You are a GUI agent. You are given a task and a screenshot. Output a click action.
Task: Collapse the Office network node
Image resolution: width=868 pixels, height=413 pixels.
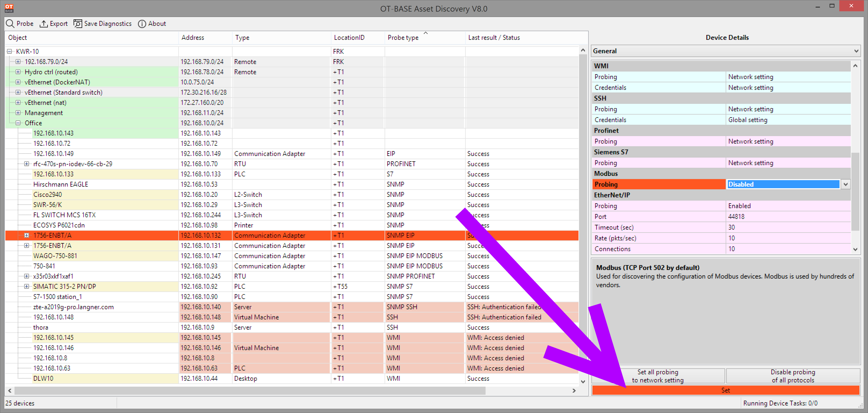(18, 123)
